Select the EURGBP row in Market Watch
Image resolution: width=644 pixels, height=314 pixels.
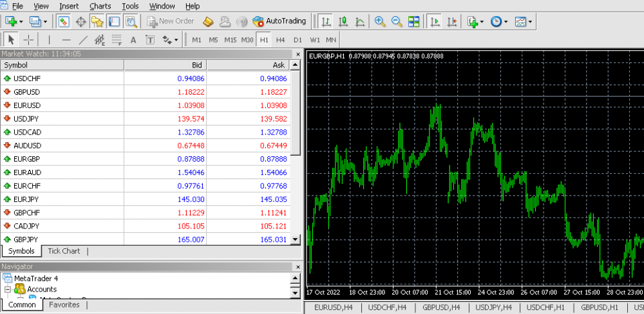click(146, 159)
